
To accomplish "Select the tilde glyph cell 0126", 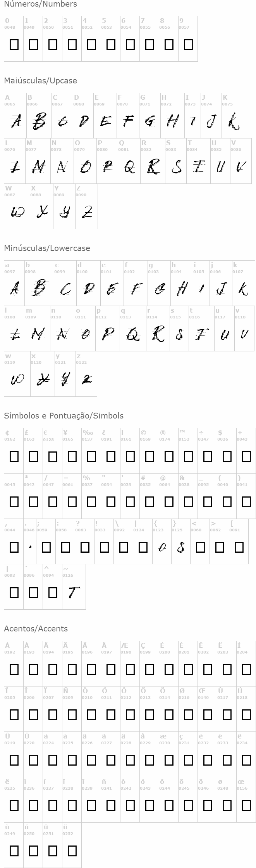I will [x=74, y=592].
